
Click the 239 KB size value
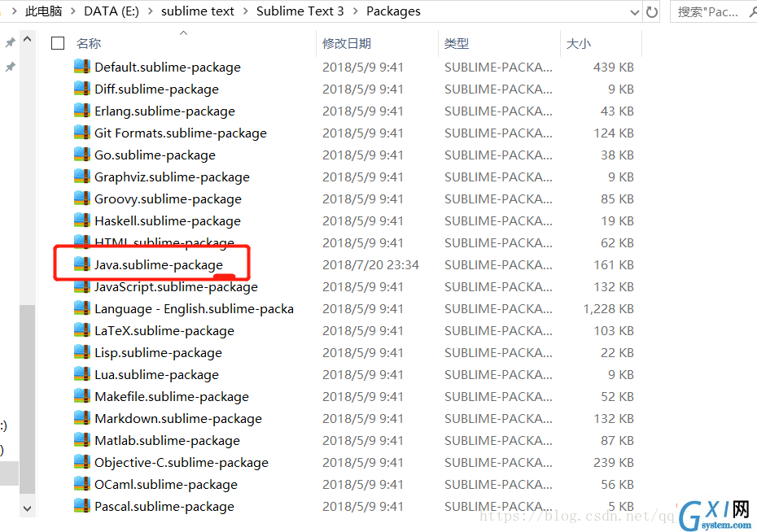614,463
